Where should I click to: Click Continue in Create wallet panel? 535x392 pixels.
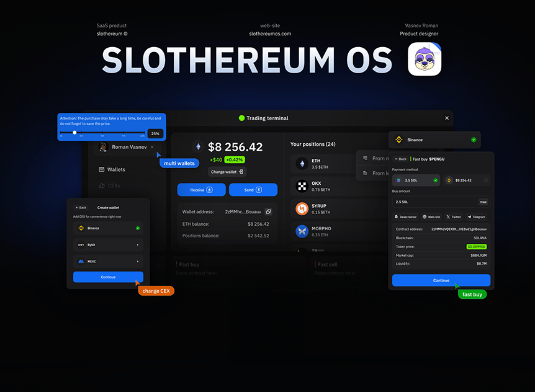tap(108, 277)
